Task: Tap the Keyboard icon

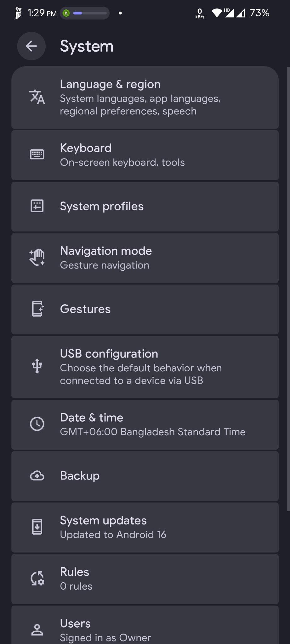Action: 37,154
